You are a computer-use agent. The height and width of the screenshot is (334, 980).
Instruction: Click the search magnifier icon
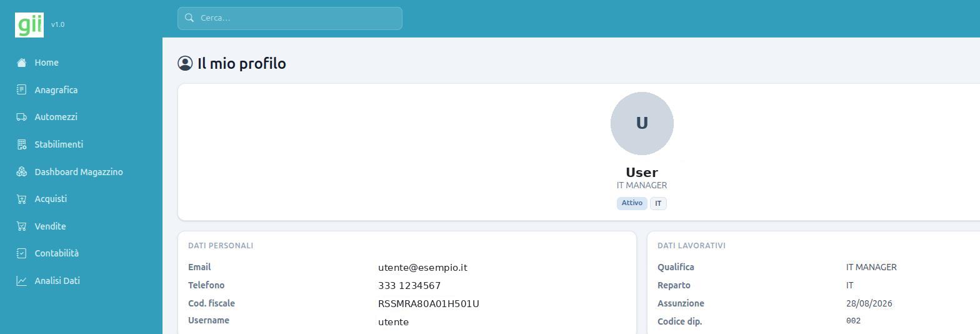pos(189,18)
